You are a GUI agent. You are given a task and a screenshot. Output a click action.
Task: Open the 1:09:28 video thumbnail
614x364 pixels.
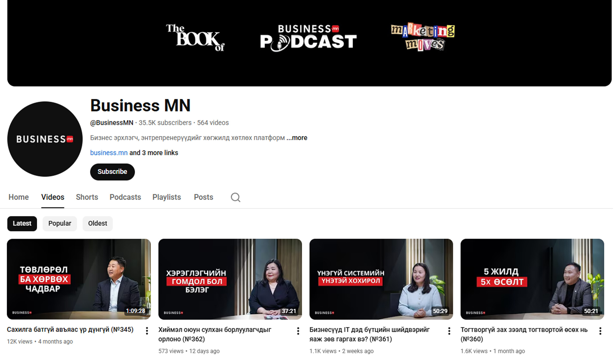(79, 279)
